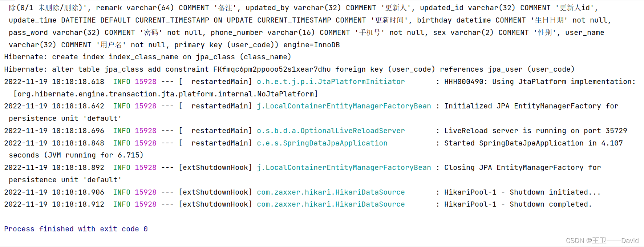Click LocalContainerEntityManagerFactoryBean on the 10:18:18.642 line

[x=344, y=106]
